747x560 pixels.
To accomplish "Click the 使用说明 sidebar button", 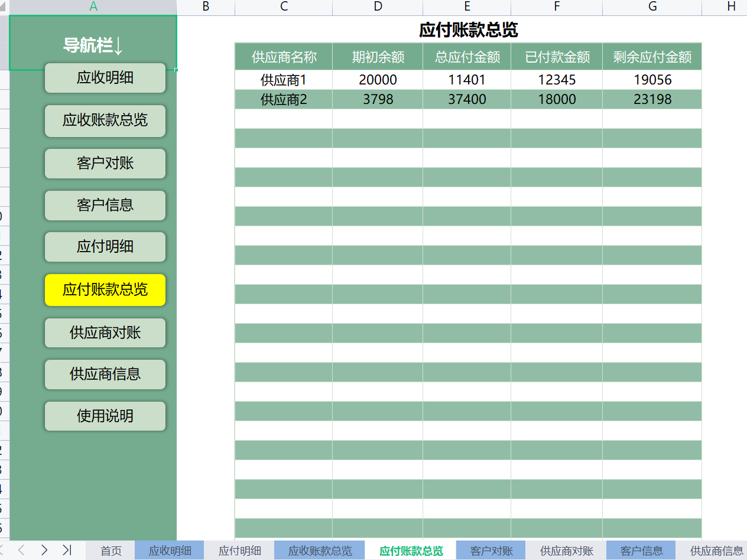I will [x=105, y=416].
